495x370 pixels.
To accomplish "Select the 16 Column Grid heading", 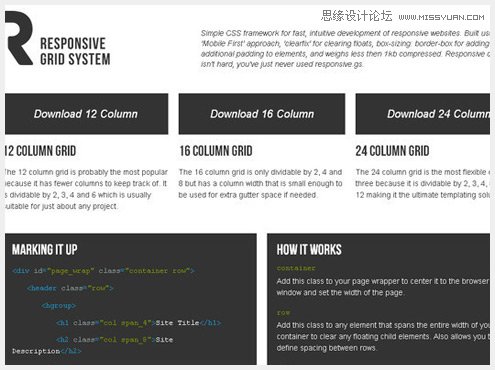I will (216, 151).
